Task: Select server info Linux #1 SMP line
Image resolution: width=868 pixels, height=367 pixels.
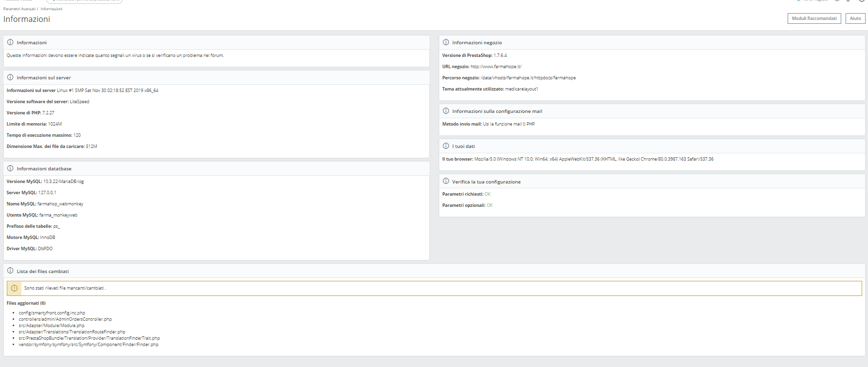Action: [108, 91]
